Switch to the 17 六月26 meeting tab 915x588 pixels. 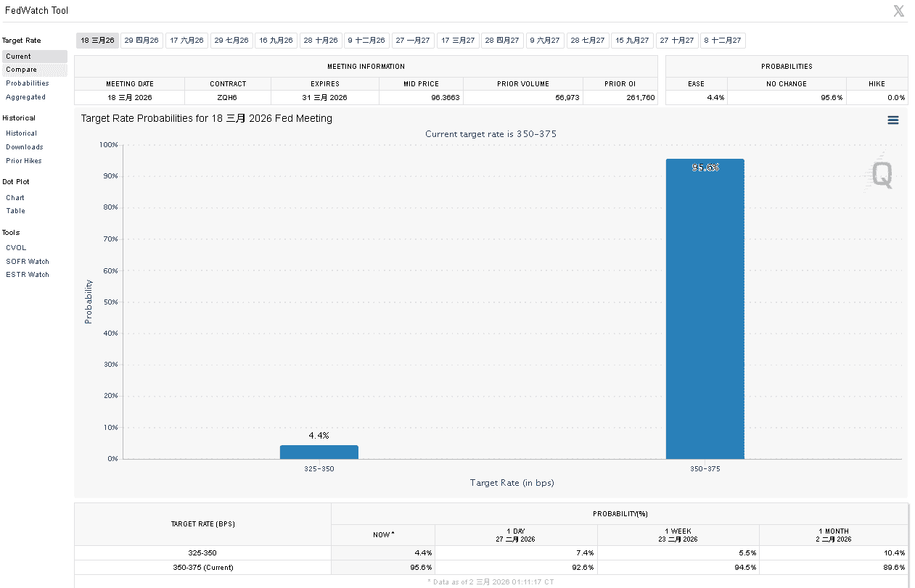186,41
